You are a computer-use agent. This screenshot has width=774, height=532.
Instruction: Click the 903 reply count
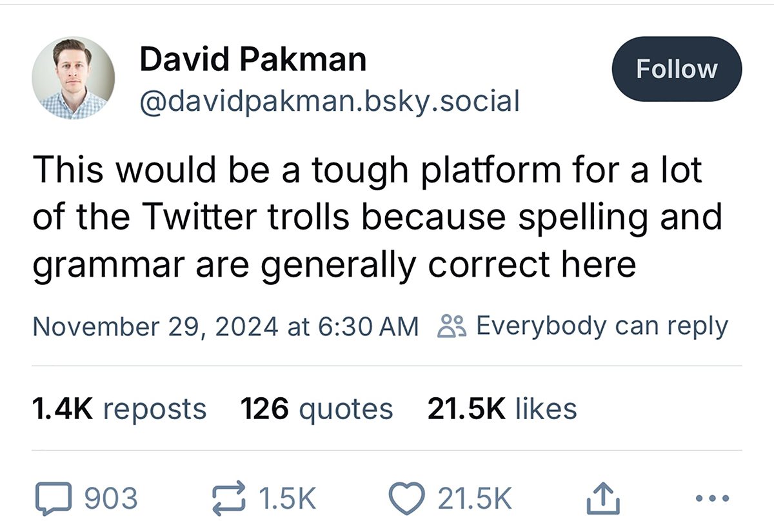point(110,497)
